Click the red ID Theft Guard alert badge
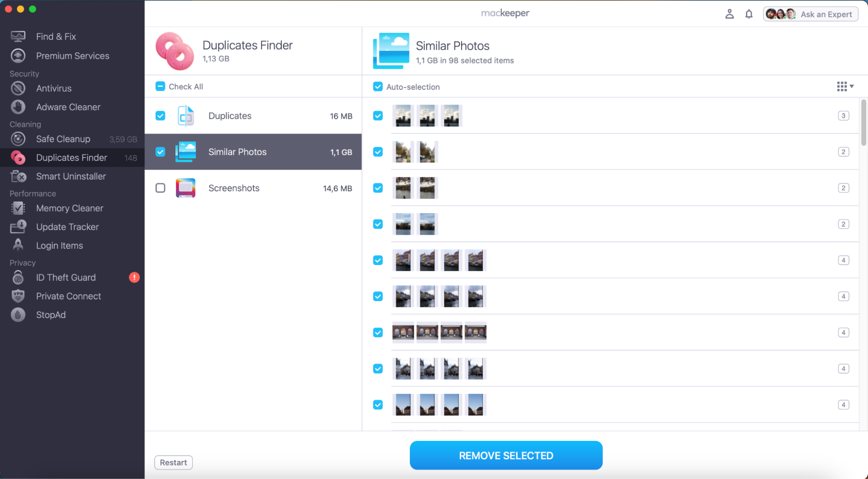 tap(134, 277)
